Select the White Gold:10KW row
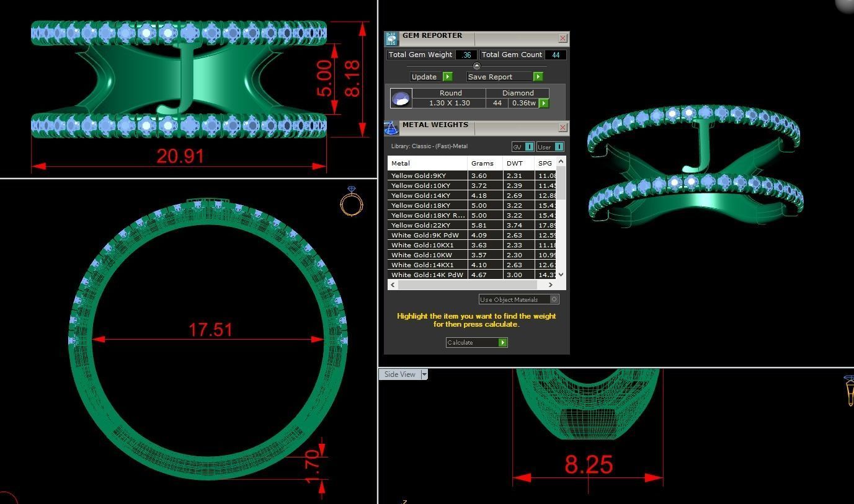 tap(472, 255)
